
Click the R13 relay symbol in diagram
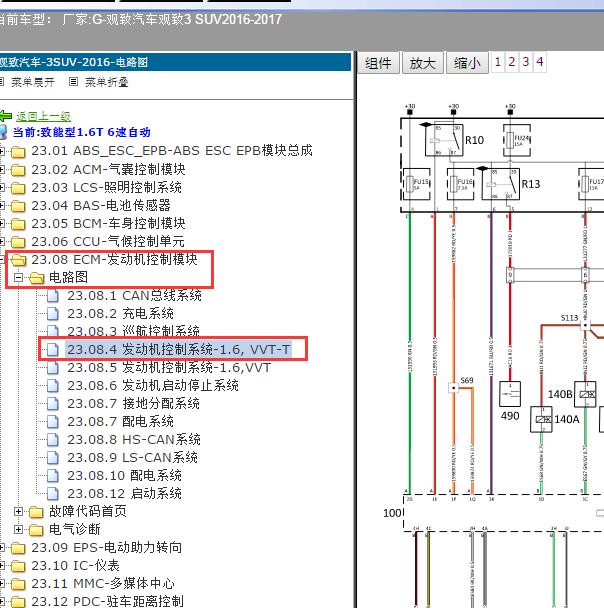coord(500,185)
